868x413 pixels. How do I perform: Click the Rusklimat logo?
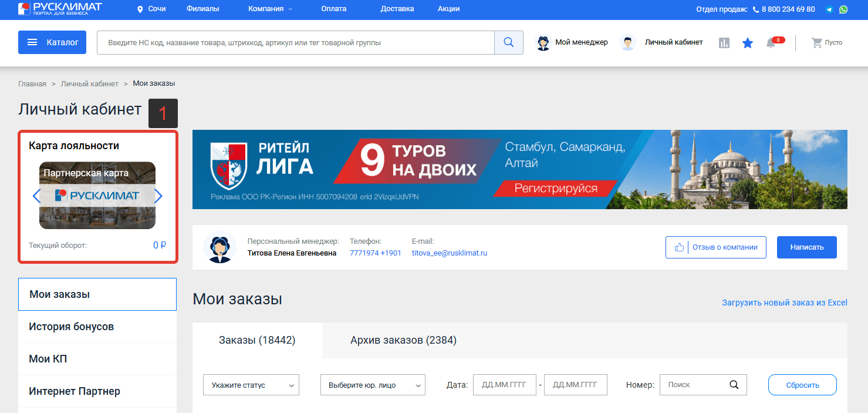(x=60, y=9)
